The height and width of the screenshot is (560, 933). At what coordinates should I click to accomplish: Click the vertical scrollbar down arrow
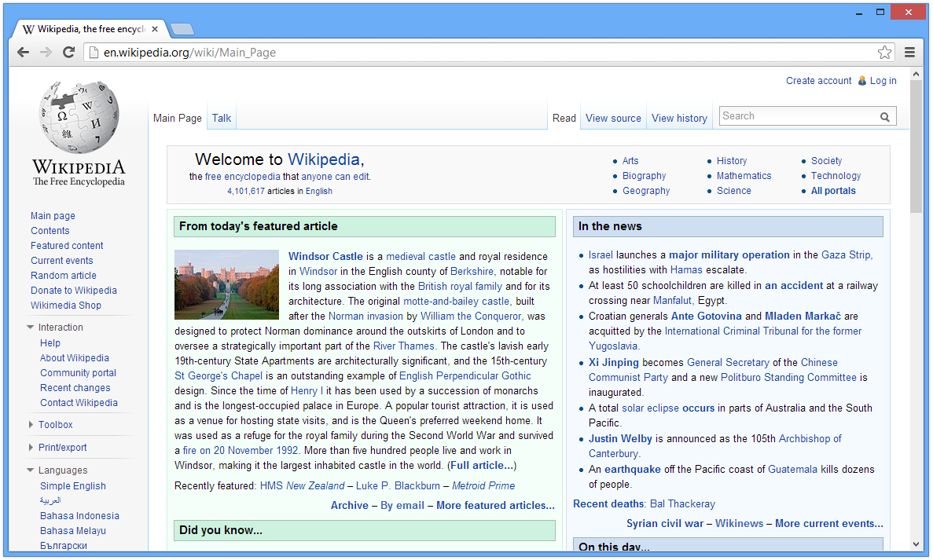[x=916, y=544]
